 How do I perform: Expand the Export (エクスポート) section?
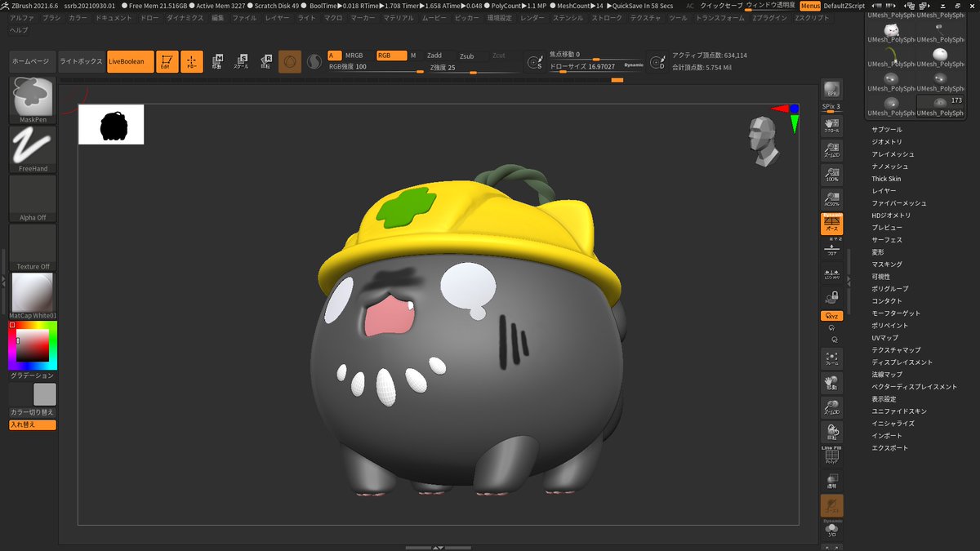[889, 448]
